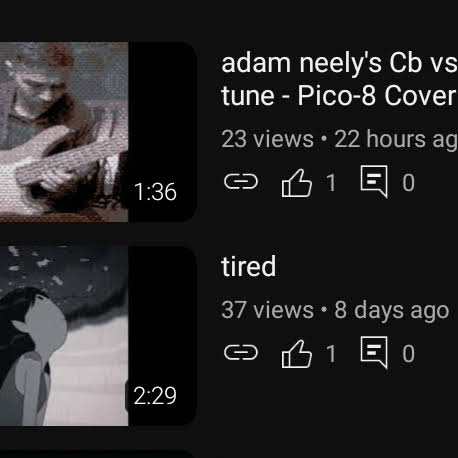Click the 23 views text
This screenshot has height=458, width=458.
tap(267, 139)
